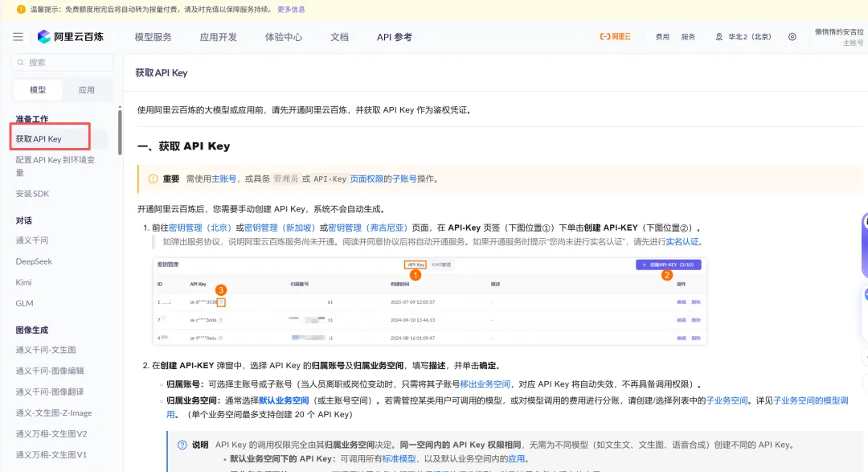Click the 阿里云 orange logo link
This screenshot has height=472, width=868.
coord(615,36)
